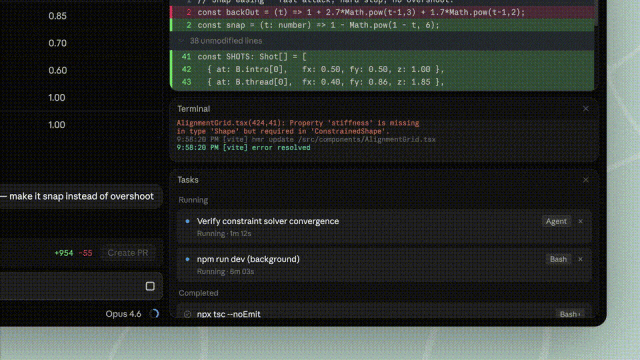Viewport: 640px width, 360px height.
Task: Click the loading spinner beside Opus 4.6
Action: point(154,313)
